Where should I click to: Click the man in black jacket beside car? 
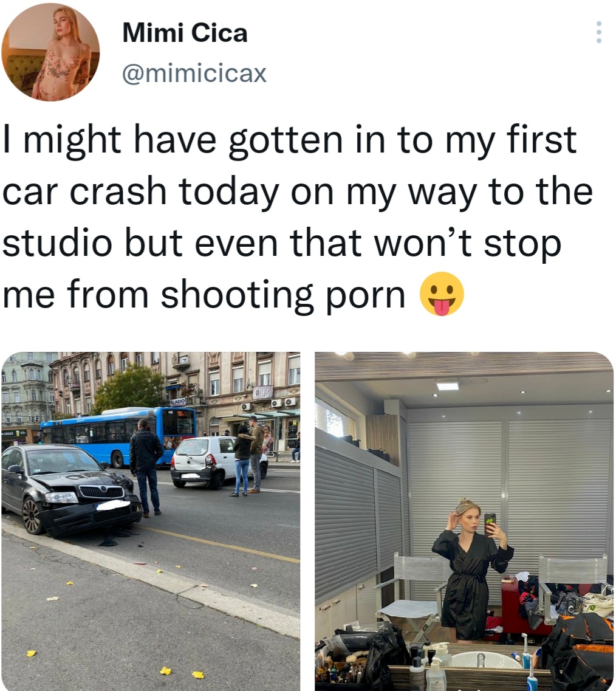point(146,465)
